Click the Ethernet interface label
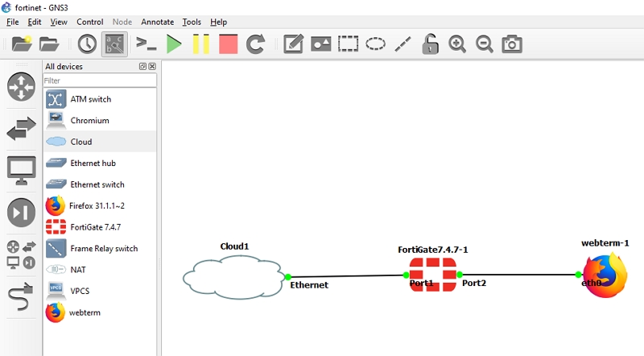Screen dimensions: 644x356 (309, 285)
